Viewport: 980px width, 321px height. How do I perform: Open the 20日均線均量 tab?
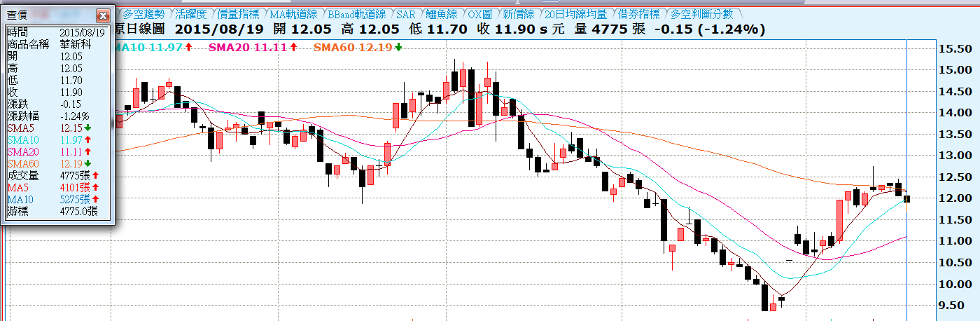point(575,14)
